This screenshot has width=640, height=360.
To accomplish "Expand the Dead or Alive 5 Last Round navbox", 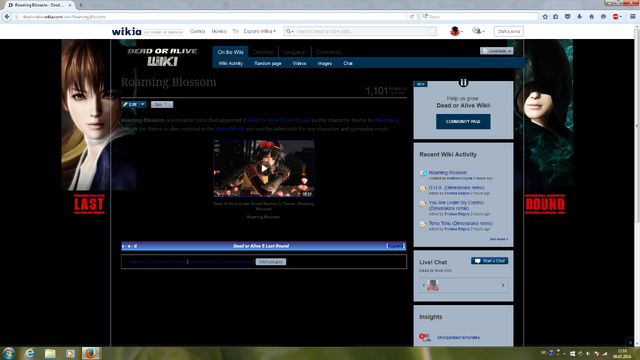I will [x=395, y=246].
